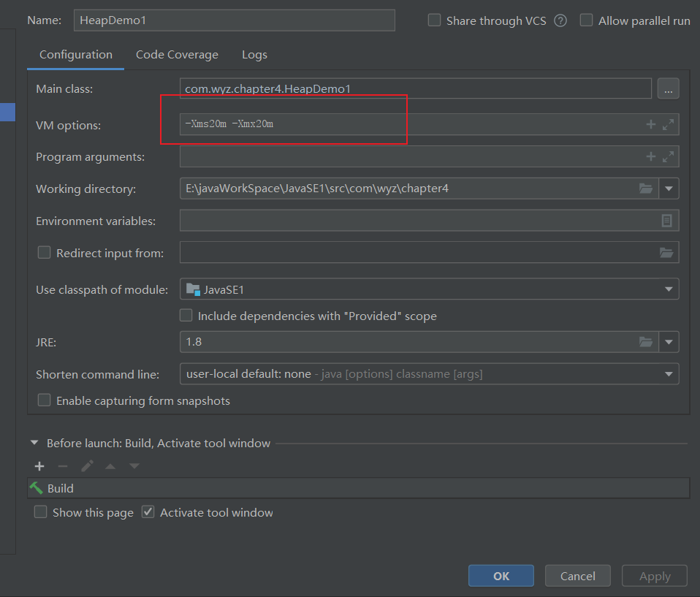
Task: Expand the VM options field editor
Action: click(x=668, y=125)
